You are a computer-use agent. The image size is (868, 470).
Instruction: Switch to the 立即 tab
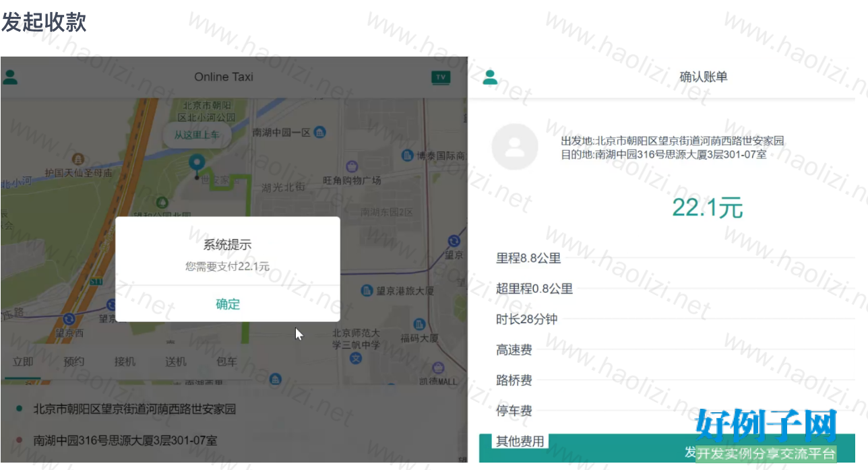click(x=23, y=362)
